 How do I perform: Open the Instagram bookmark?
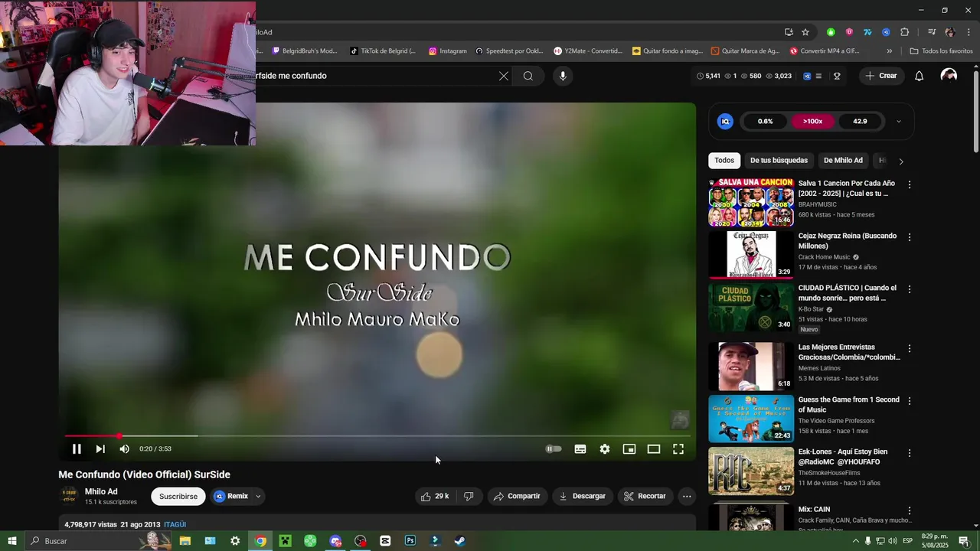pyautogui.click(x=447, y=51)
